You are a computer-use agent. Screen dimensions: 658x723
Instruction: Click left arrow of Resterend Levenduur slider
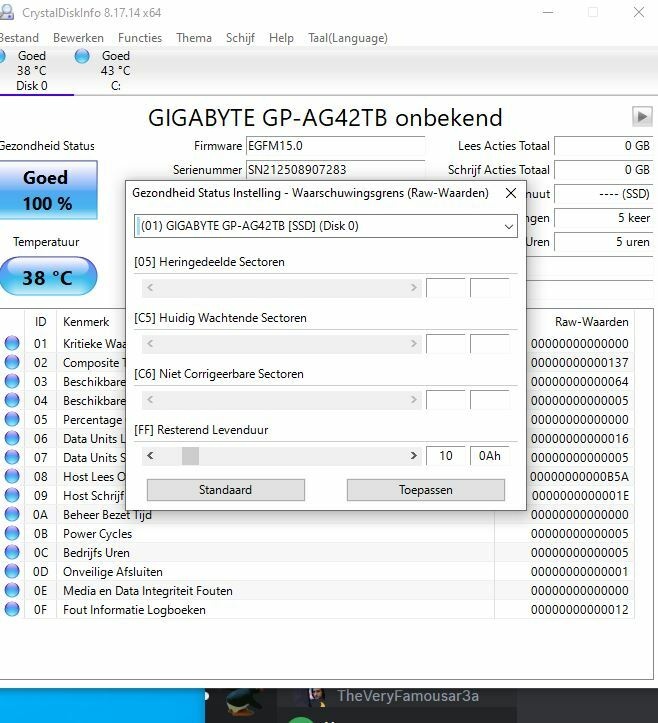point(150,456)
